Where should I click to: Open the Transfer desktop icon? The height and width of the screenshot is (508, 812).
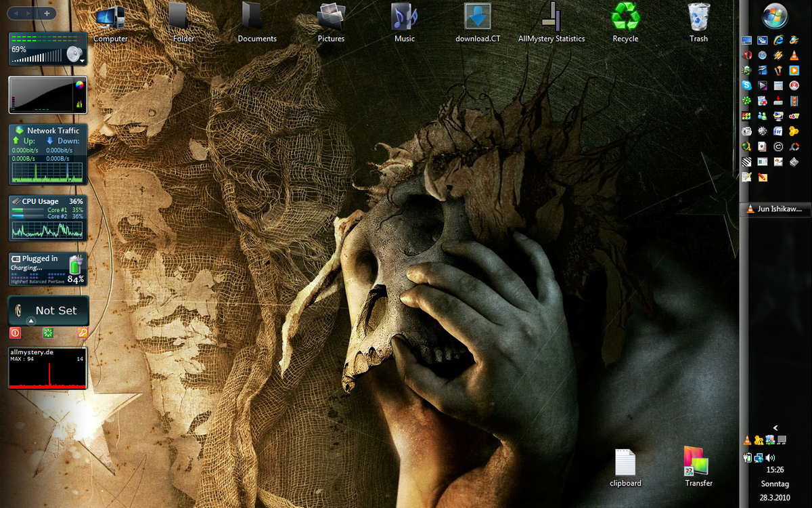tap(698, 467)
